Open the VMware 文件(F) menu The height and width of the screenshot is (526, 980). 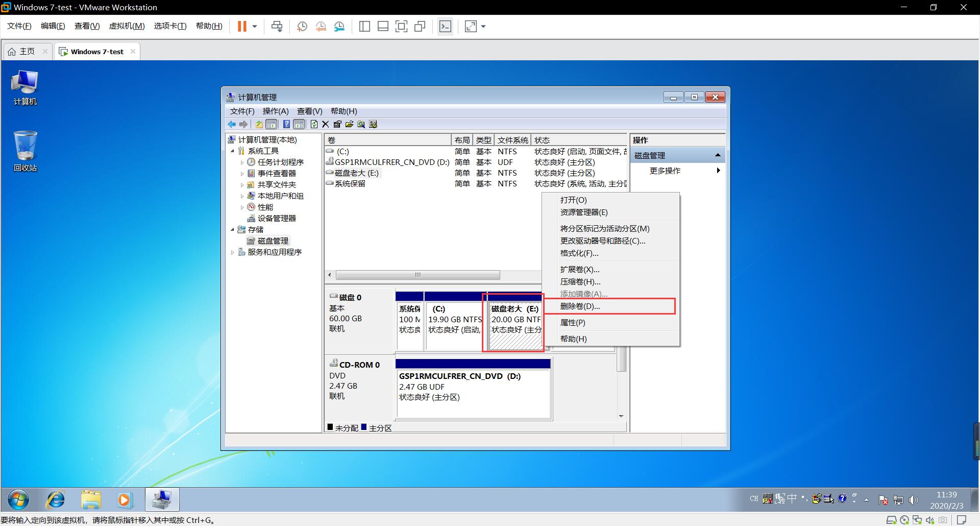pos(19,26)
